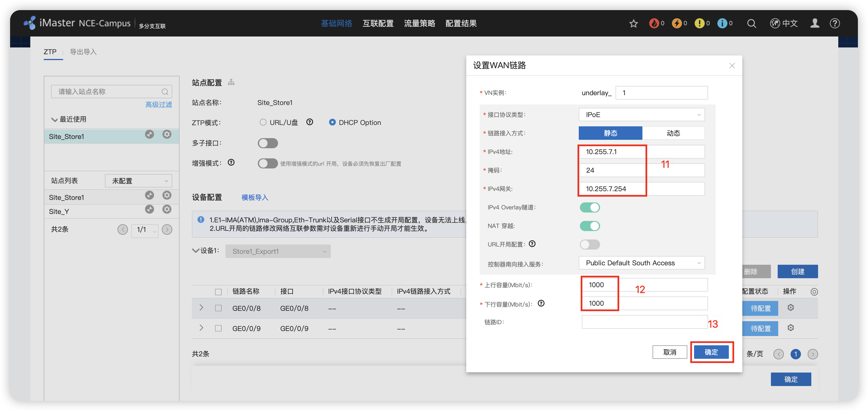Click gear icon for GE0/0/8 row
The height and width of the screenshot is (411, 868).
pyautogui.click(x=791, y=307)
